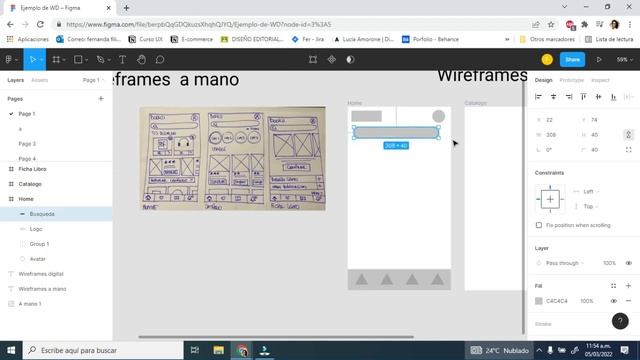Click the yellow user avatar in toolbar
Image resolution: width=640 pixels, height=360 pixels.
click(547, 60)
